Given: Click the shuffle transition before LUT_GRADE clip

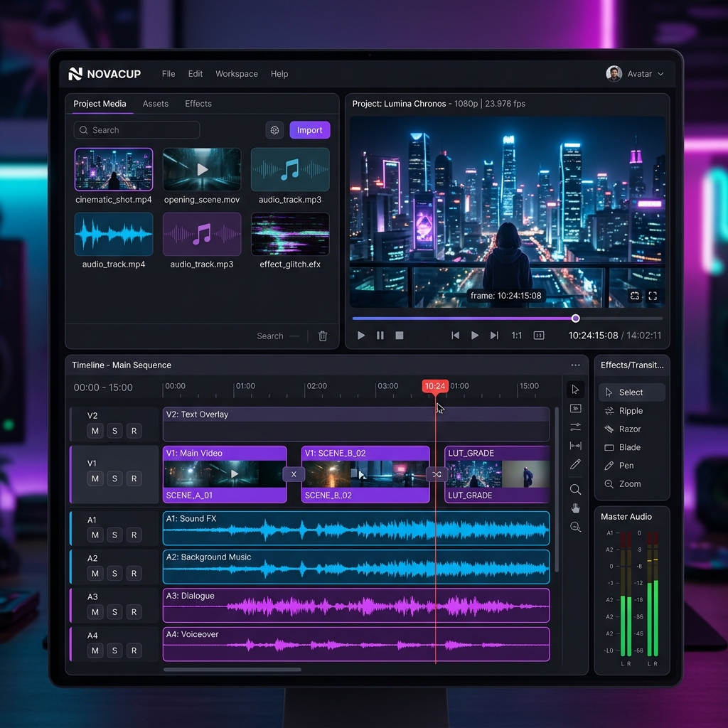Looking at the screenshot, I should click(x=437, y=474).
